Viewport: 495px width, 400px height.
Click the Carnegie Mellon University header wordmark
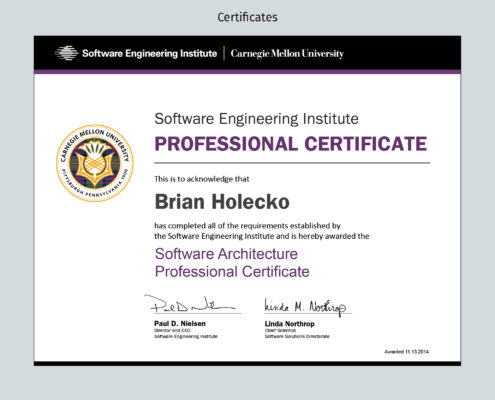point(287,53)
